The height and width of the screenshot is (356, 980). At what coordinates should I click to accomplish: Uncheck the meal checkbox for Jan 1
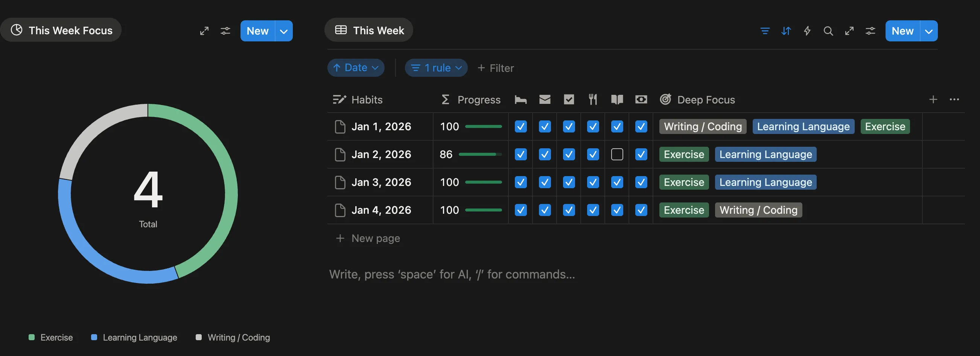(593, 126)
